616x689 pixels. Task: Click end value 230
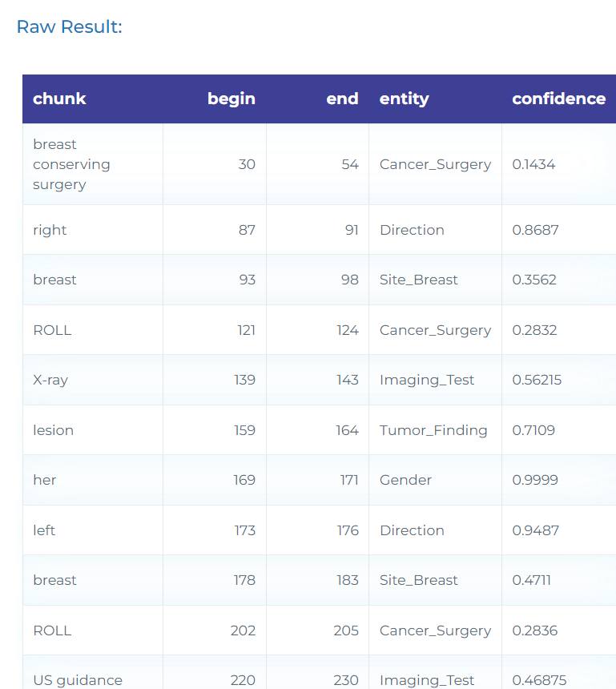(346, 680)
